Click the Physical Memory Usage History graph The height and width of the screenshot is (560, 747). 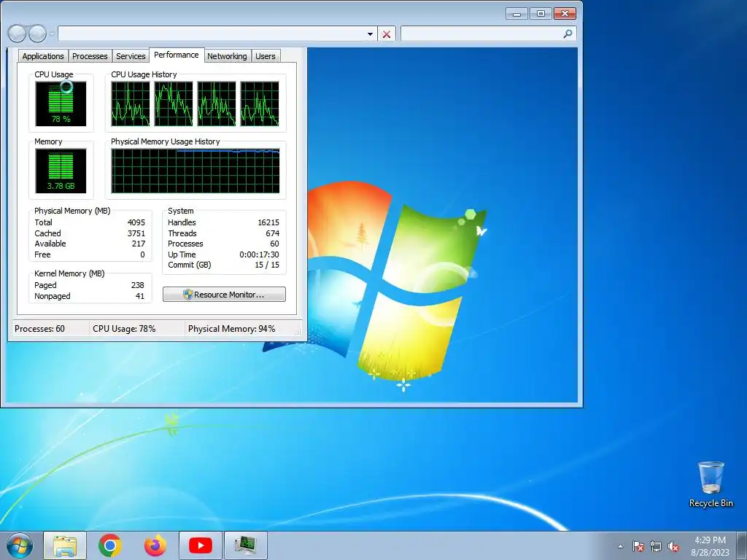click(x=196, y=171)
